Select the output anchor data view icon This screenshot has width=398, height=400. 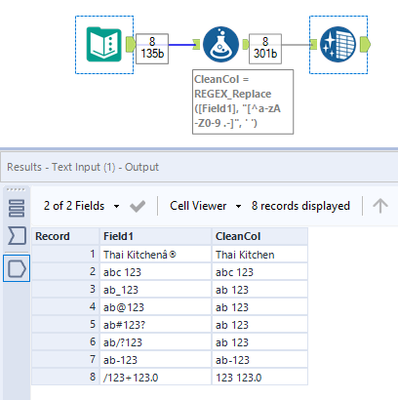coord(17,268)
